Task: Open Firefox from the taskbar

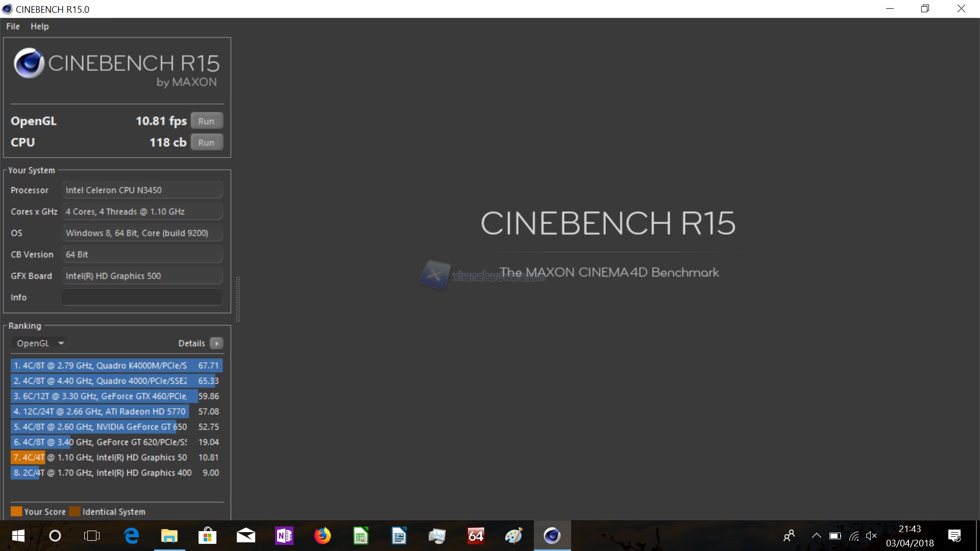Action: pyautogui.click(x=323, y=536)
